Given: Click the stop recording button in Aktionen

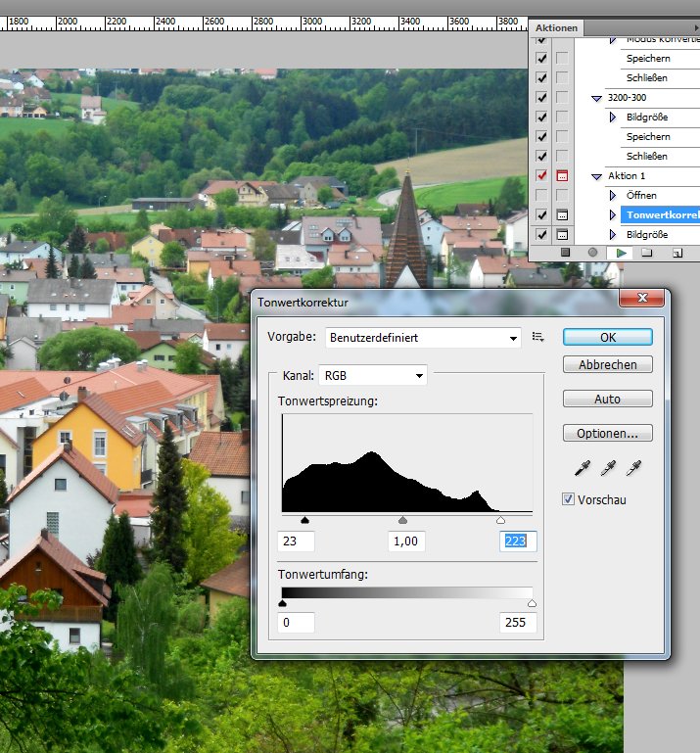Looking at the screenshot, I should tap(565, 252).
